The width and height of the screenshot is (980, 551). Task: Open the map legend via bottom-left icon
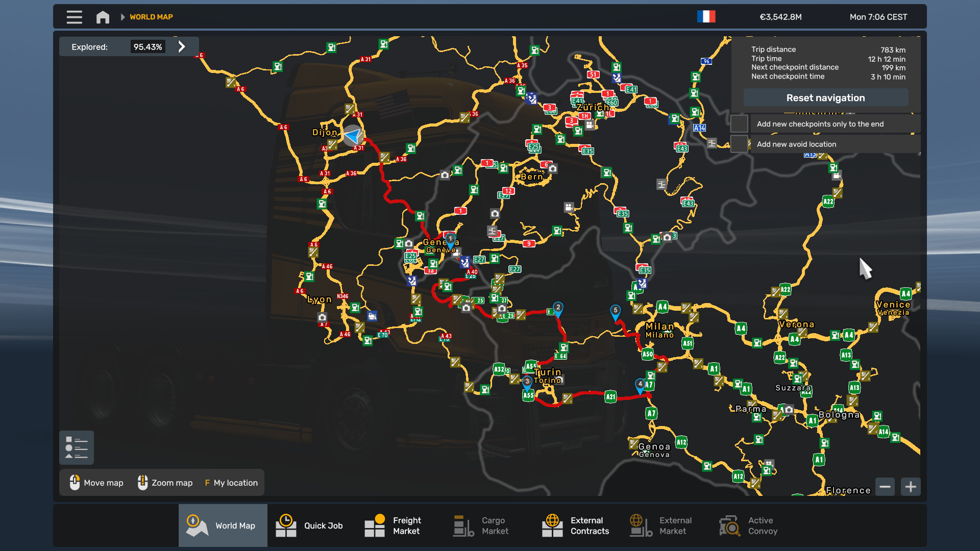(x=76, y=447)
